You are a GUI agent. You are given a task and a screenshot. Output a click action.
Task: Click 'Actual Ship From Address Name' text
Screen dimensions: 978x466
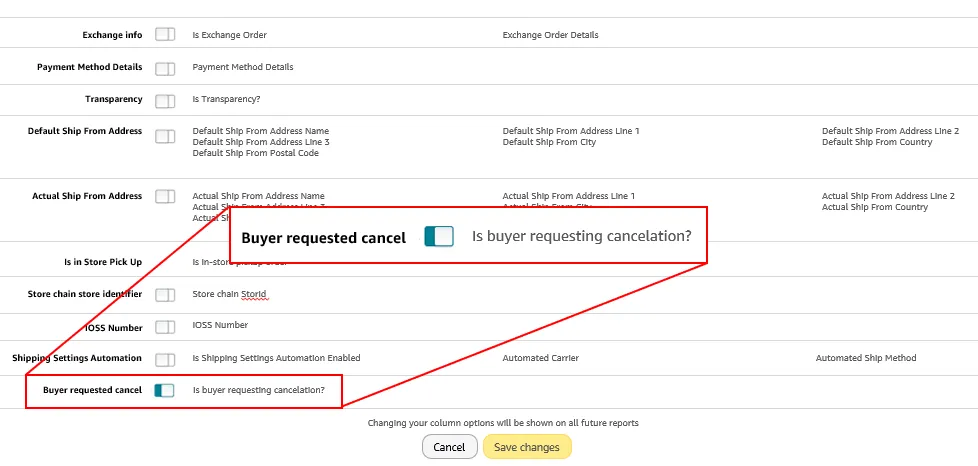(x=258, y=196)
